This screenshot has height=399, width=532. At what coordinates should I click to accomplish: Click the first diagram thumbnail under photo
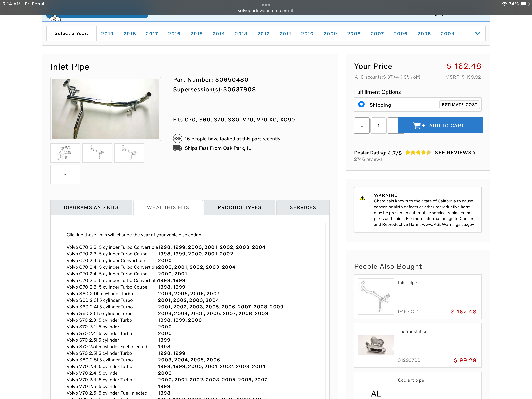[x=65, y=153]
